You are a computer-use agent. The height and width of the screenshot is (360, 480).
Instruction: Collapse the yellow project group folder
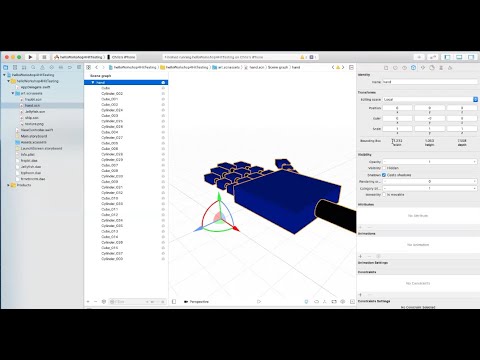[9, 81]
